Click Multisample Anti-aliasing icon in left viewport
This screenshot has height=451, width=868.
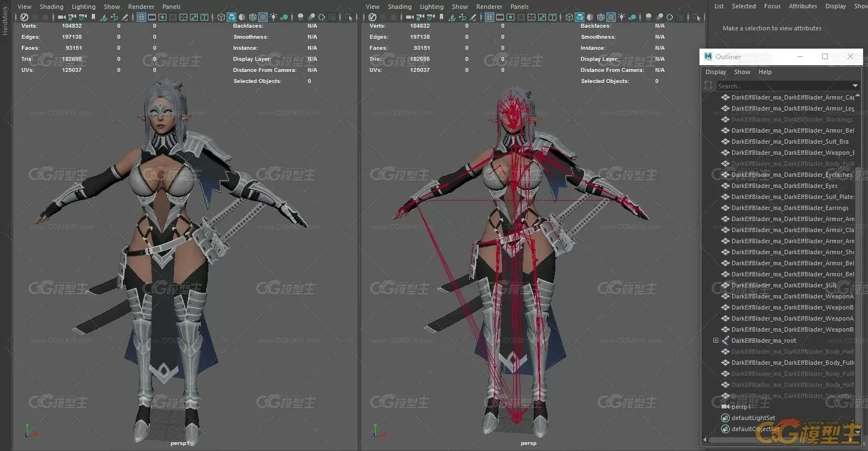pyautogui.click(x=322, y=17)
